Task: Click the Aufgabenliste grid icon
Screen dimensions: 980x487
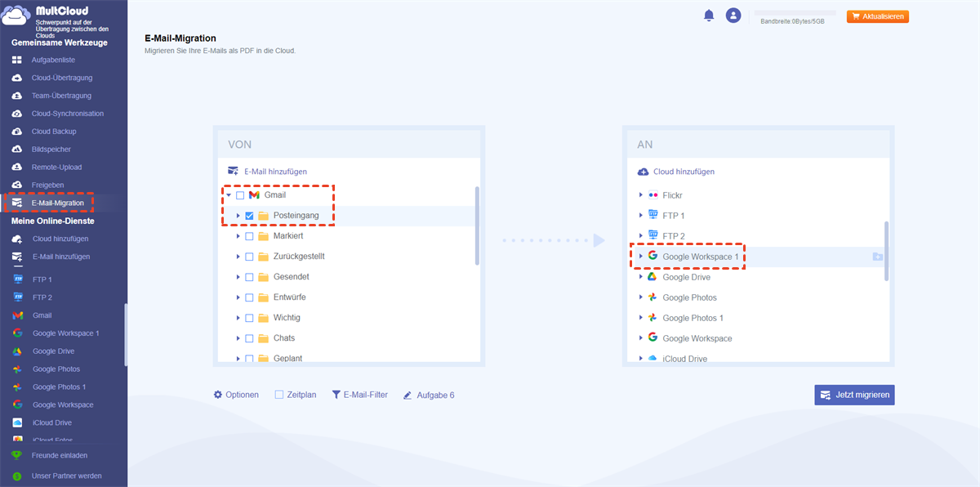Action: coord(16,60)
